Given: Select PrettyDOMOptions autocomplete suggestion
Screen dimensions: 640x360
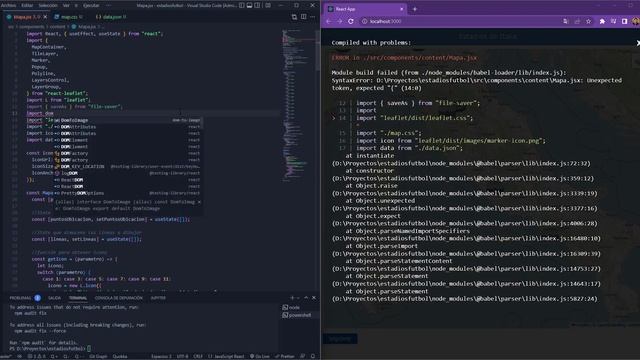Looking at the screenshot, I should click(128, 193).
